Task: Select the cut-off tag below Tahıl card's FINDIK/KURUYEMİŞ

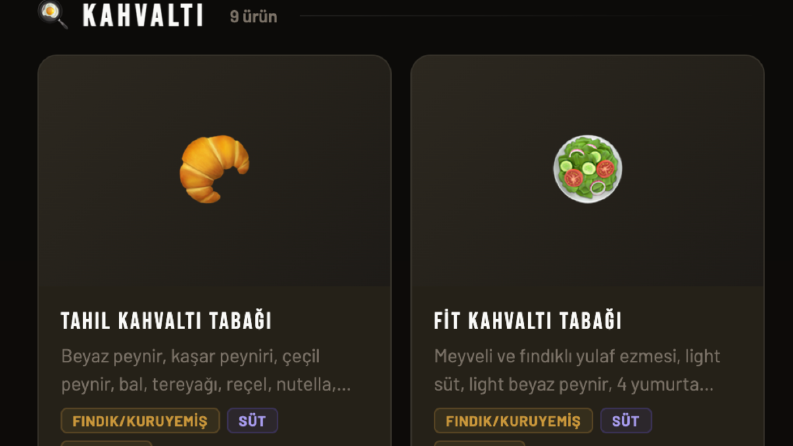Action: point(106,443)
